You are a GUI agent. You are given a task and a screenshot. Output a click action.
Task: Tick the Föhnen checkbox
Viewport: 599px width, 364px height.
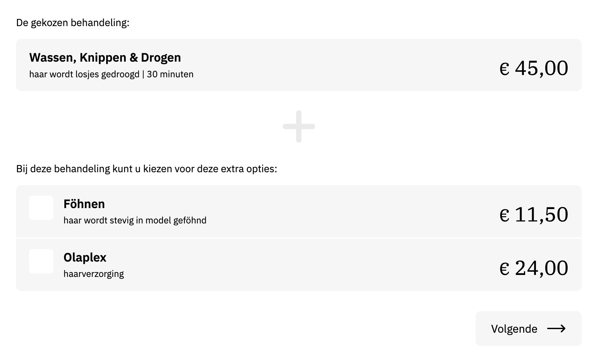41,208
